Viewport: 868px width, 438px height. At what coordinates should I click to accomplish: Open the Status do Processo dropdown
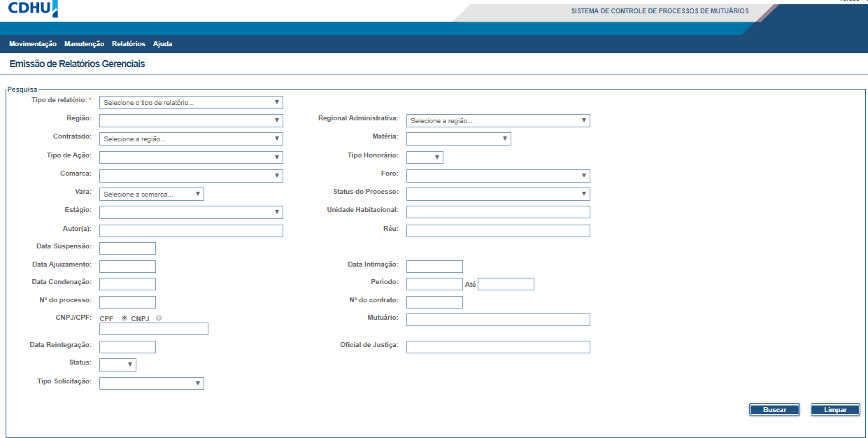pos(498,194)
